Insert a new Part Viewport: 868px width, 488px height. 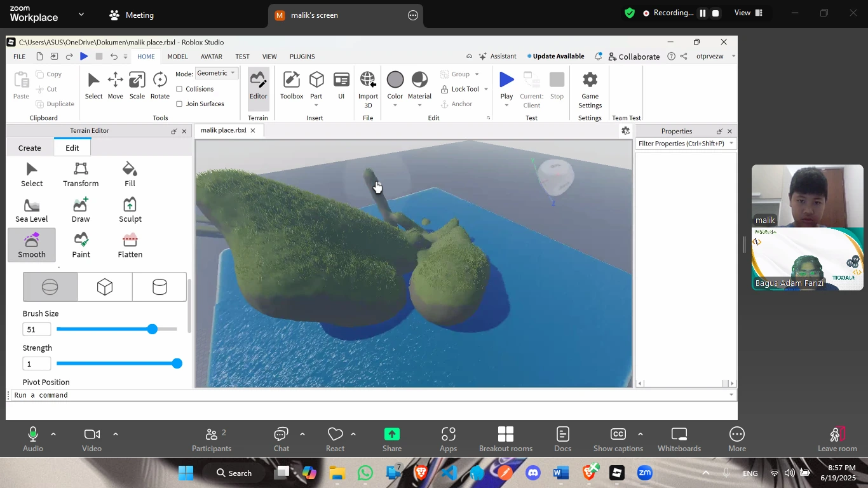click(316, 86)
